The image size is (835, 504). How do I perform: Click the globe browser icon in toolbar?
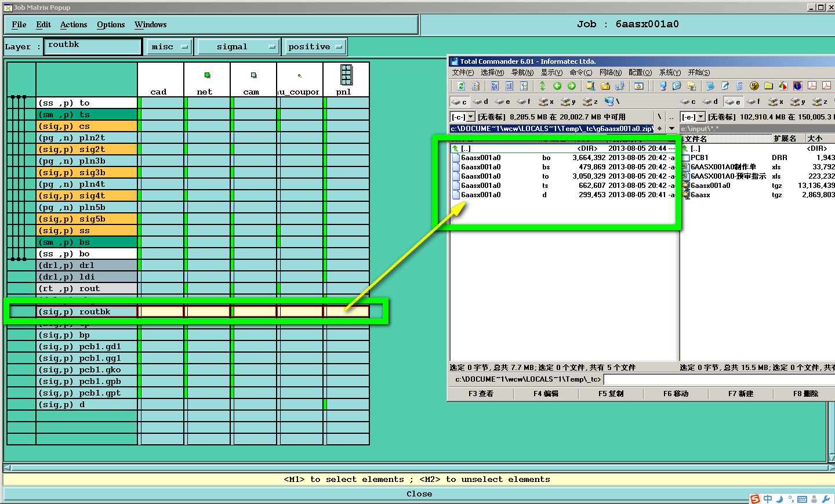pyautogui.click(x=798, y=86)
